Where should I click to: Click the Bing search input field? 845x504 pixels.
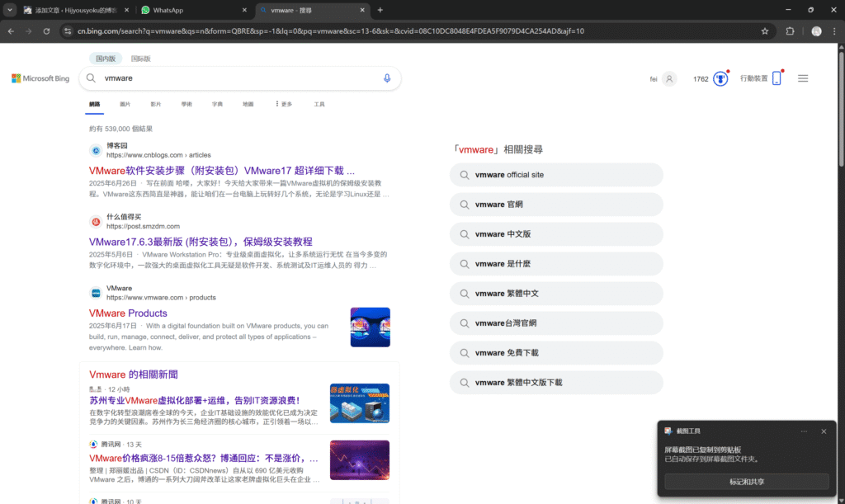click(x=240, y=78)
